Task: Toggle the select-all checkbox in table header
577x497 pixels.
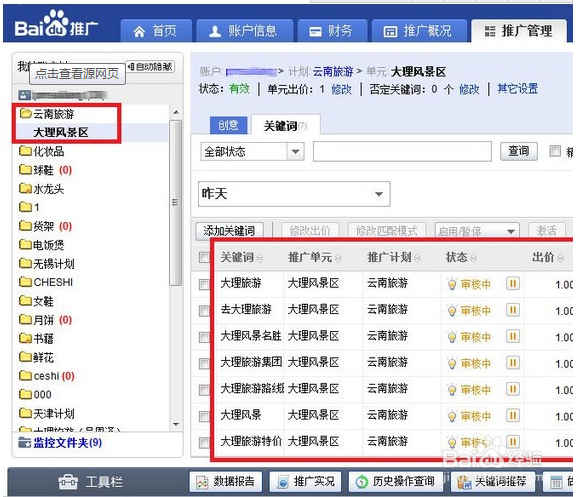Action: coord(204,257)
